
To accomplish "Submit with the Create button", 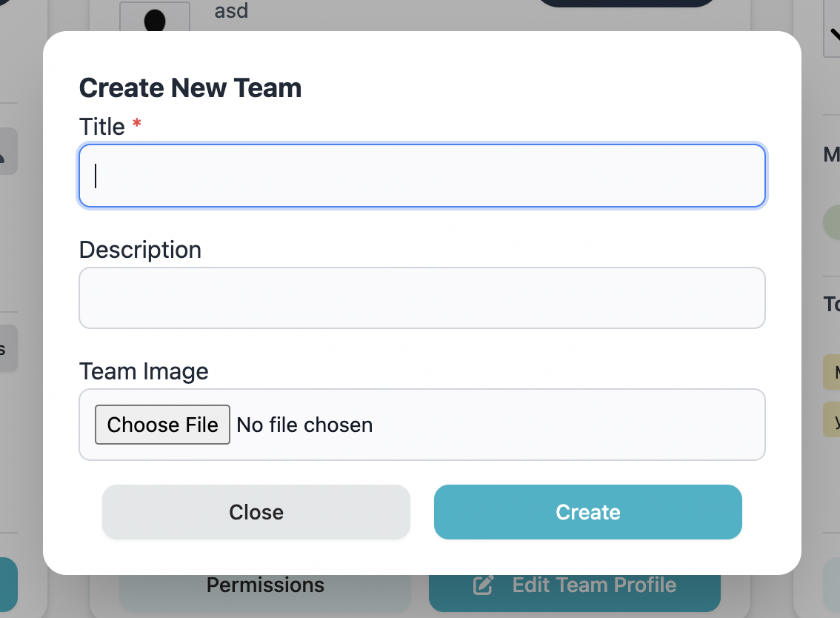I will point(588,512).
